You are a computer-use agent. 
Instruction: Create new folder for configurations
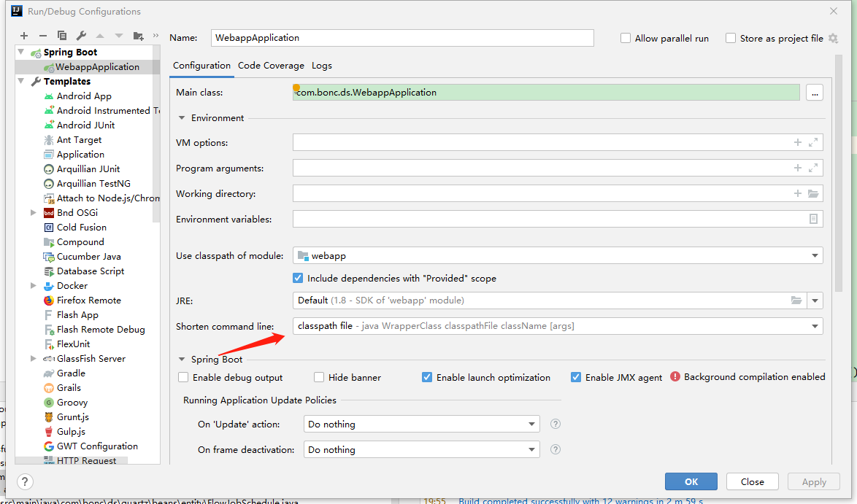coord(137,35)
